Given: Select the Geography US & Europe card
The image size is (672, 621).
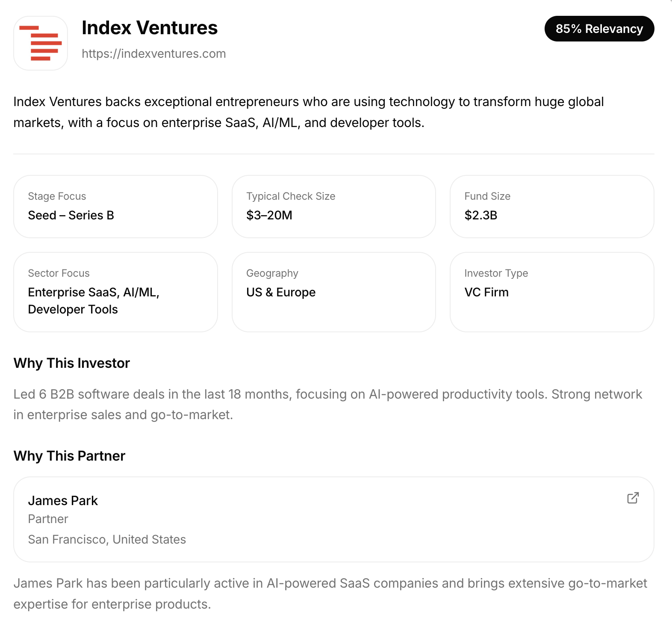Looking at the screenshot, I should coord(333,292).
